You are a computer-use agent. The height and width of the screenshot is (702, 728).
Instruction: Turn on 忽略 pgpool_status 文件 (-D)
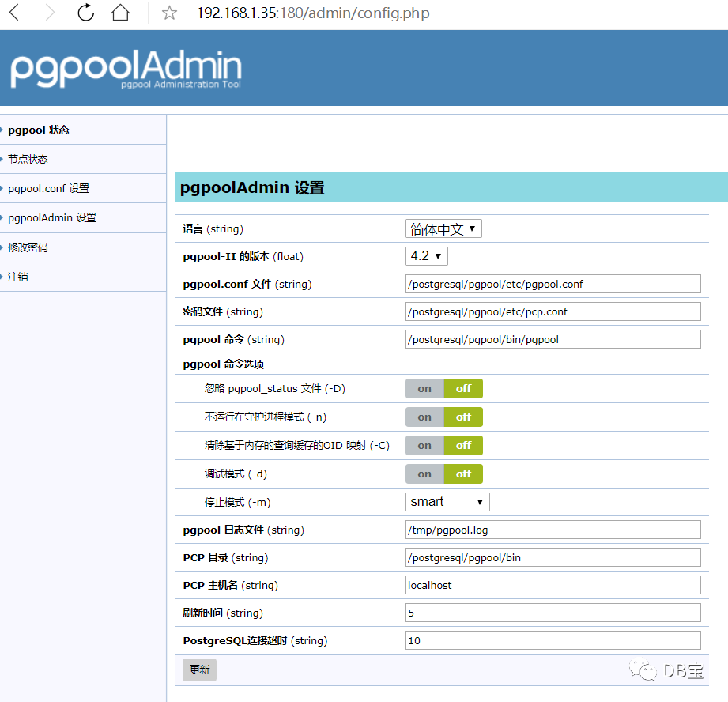[424, 389]
